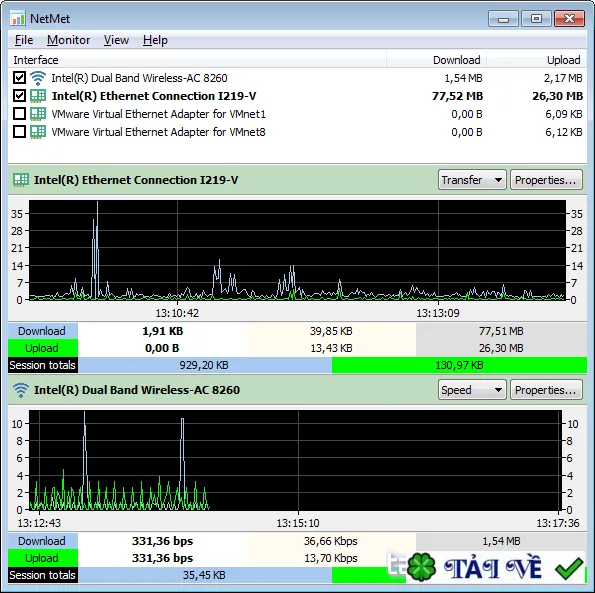Open the Monitor menu
This screenshot has height=593, width=595.
(68, 40)
